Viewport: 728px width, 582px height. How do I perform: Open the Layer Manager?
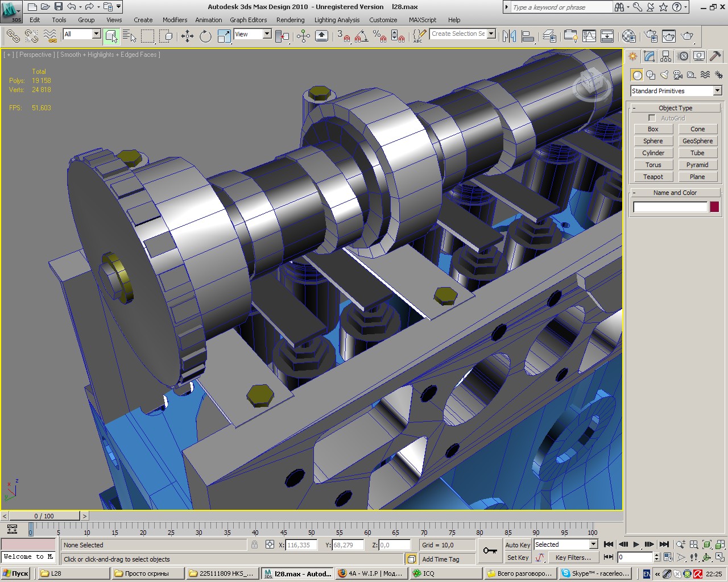pyautogui.click(x=549, y=36)
